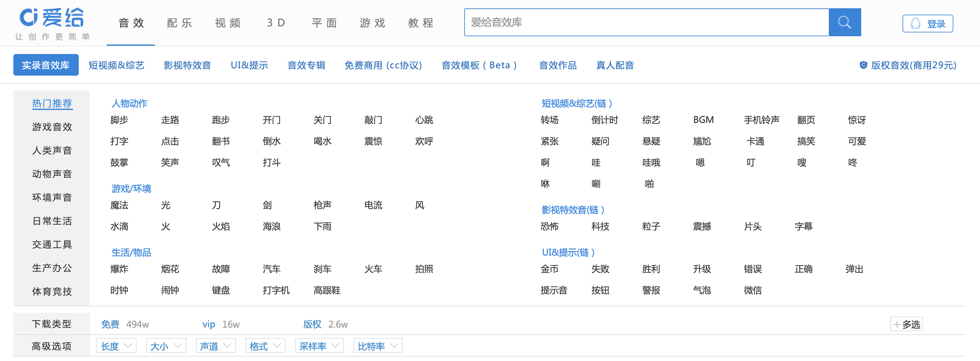Switch to the 音效 main tab
Viewport: 980px width, 361px height.
coord(131,23)
